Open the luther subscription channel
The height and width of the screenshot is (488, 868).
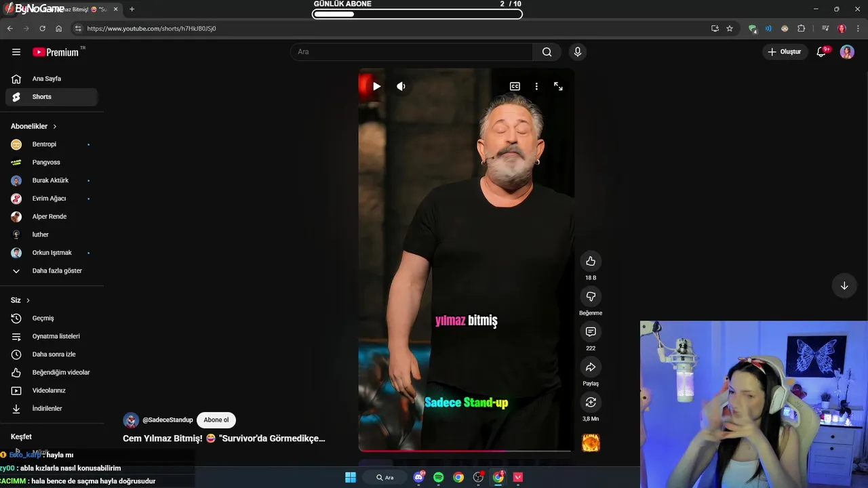[x=52, y=235]
